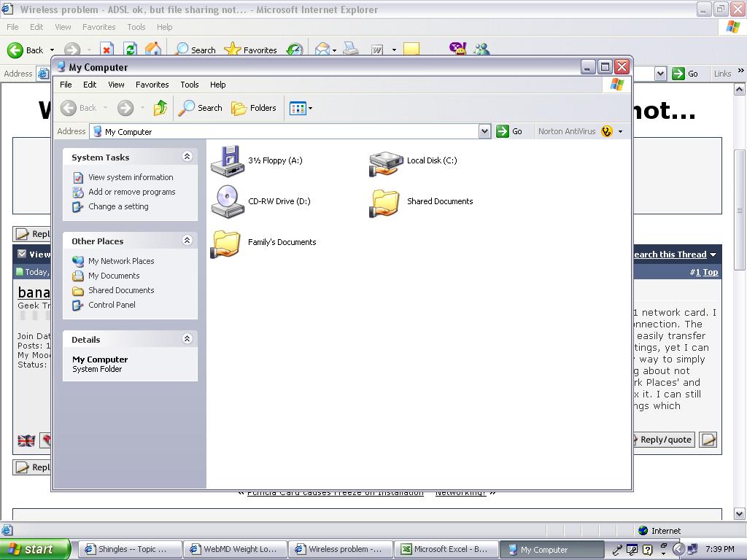This screenshot has width=747, height=560.
Task: Open the Control Panel link
Action: tap(112, 305)
